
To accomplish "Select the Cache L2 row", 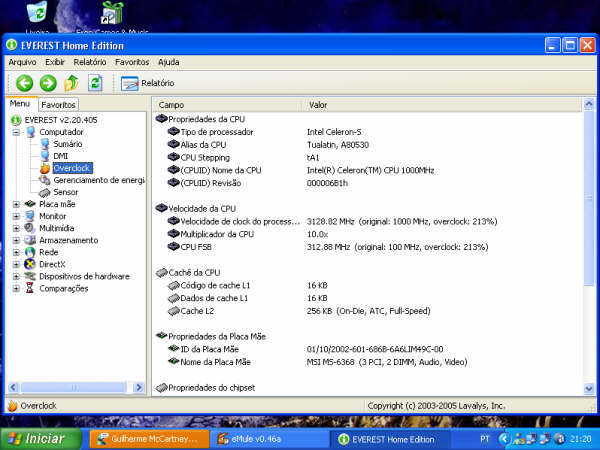I will pyautogui.click(x=367, y=311).
